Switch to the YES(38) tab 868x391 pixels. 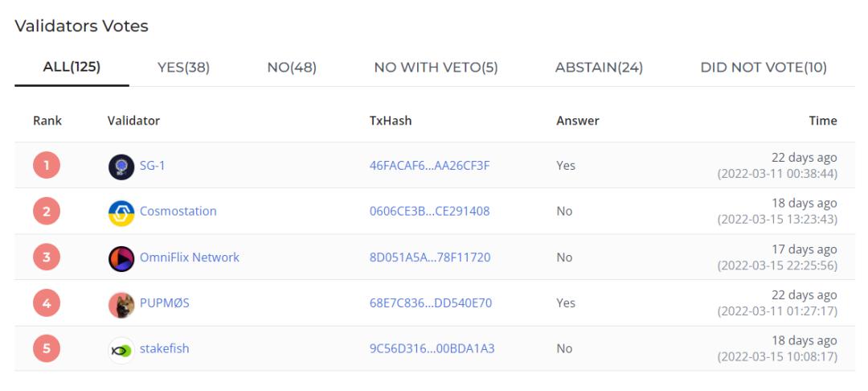pyautogui.click(x=183, y=68)
